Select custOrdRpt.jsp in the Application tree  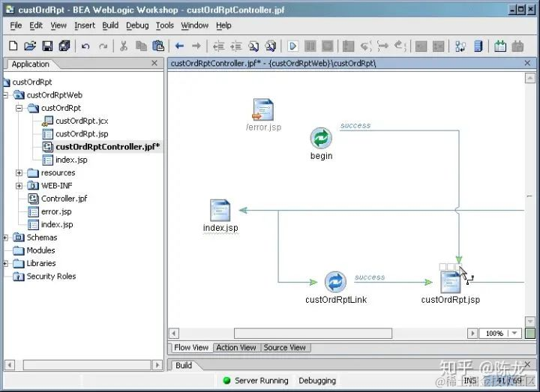tap(82, 134)
